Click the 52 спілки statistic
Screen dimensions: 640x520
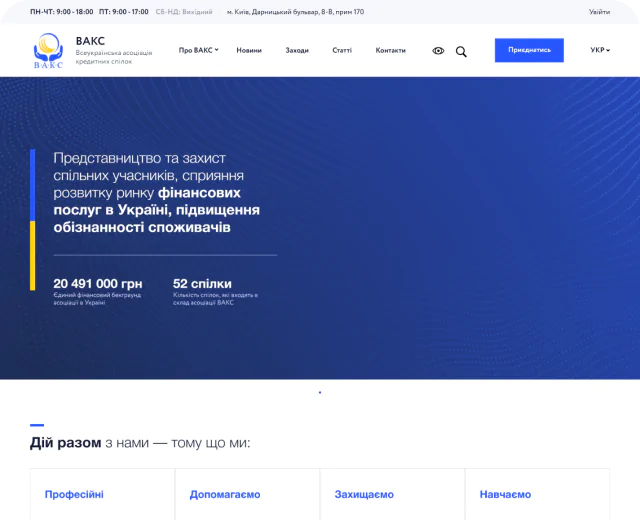coord(202,284)
